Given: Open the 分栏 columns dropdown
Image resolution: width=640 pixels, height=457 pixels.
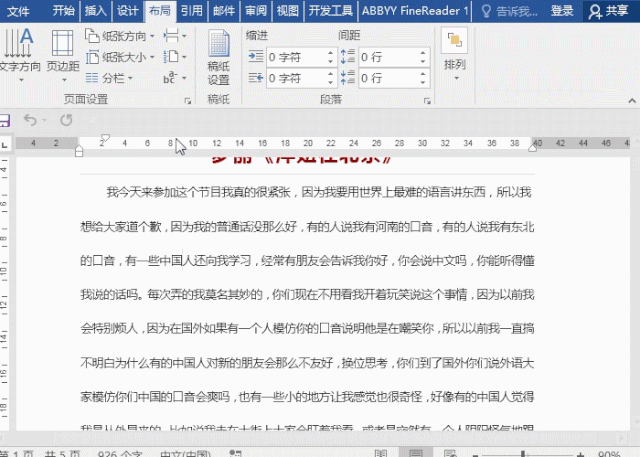Looking at the screenshot, I should [x=109, y=78].
